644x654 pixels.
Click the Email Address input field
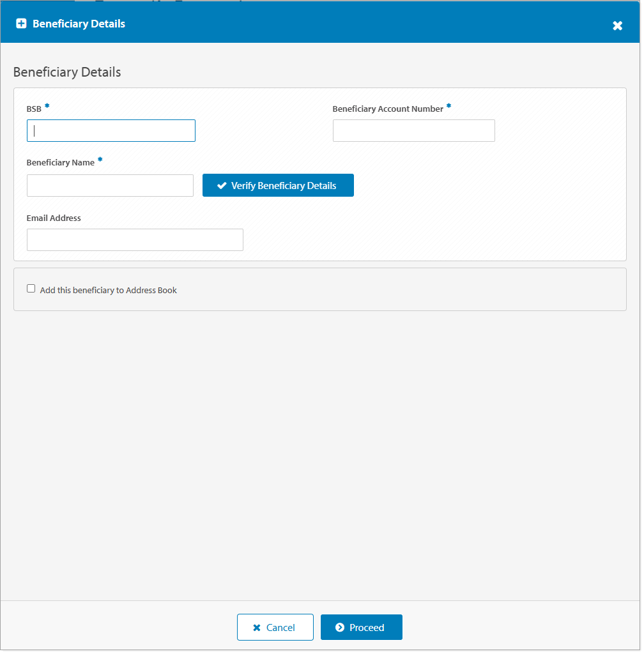(135, 240)
